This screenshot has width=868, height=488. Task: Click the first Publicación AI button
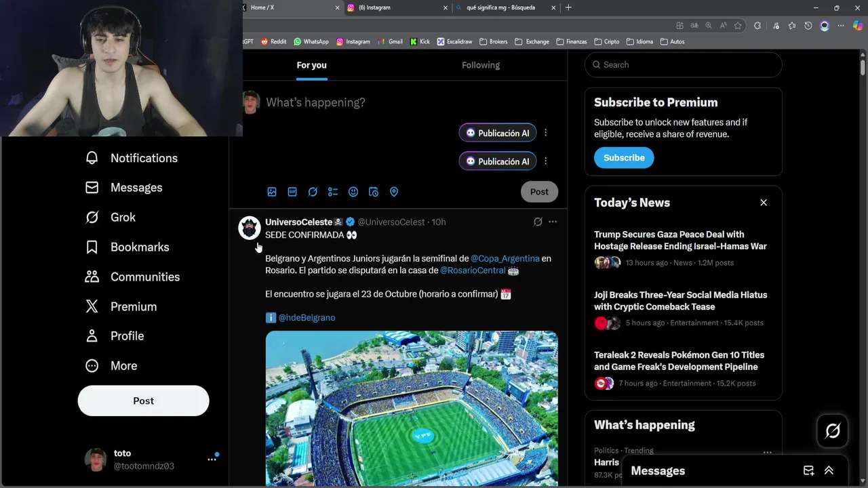[498, 133]
